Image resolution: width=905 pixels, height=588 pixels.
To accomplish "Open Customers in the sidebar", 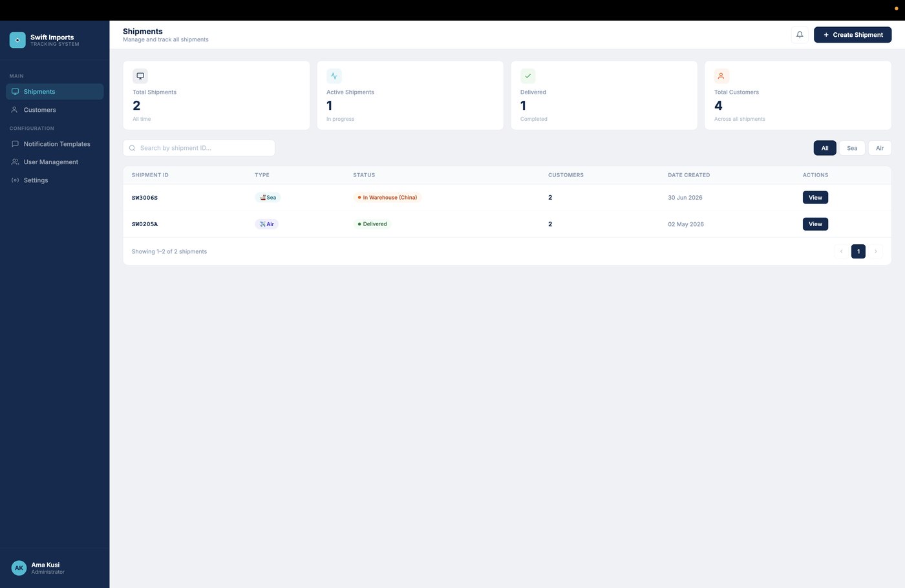I will coord(55,110).
